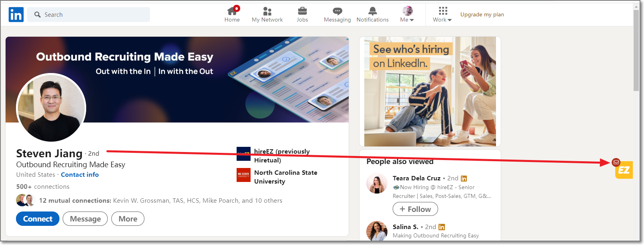Follow Teara Dela Cruz
644x245 pixels.
(x=415, y=209)
